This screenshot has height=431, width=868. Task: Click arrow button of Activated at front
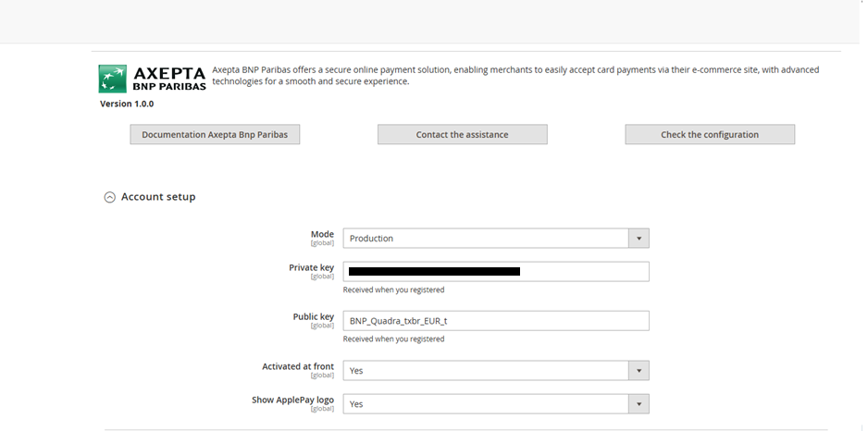coord(639,371)
